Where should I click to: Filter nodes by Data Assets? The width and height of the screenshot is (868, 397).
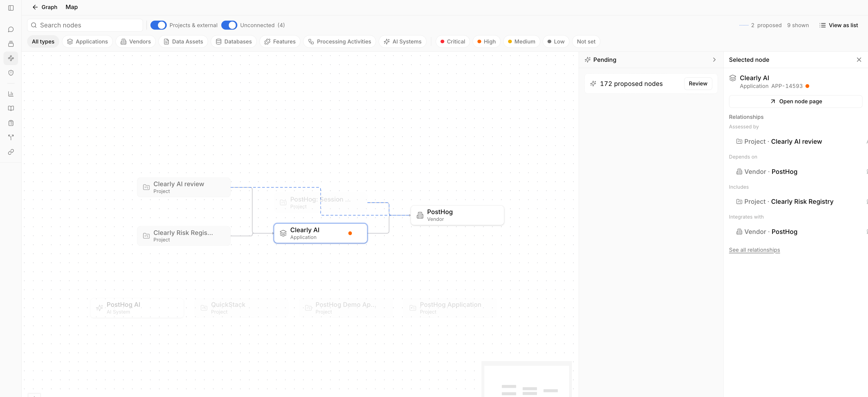pyautogui.click(x=183, y=41)
